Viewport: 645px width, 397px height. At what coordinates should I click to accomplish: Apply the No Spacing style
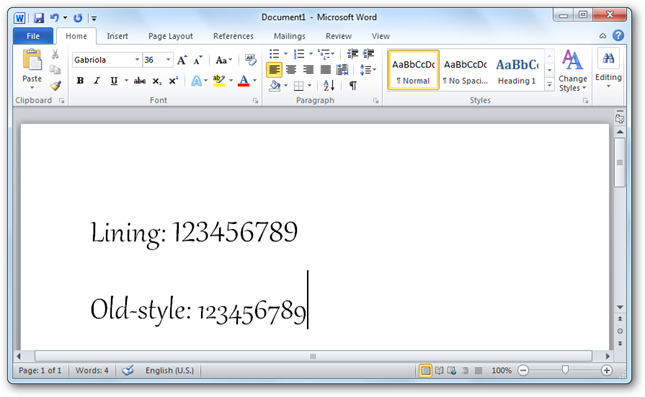(x=465, y=70)
